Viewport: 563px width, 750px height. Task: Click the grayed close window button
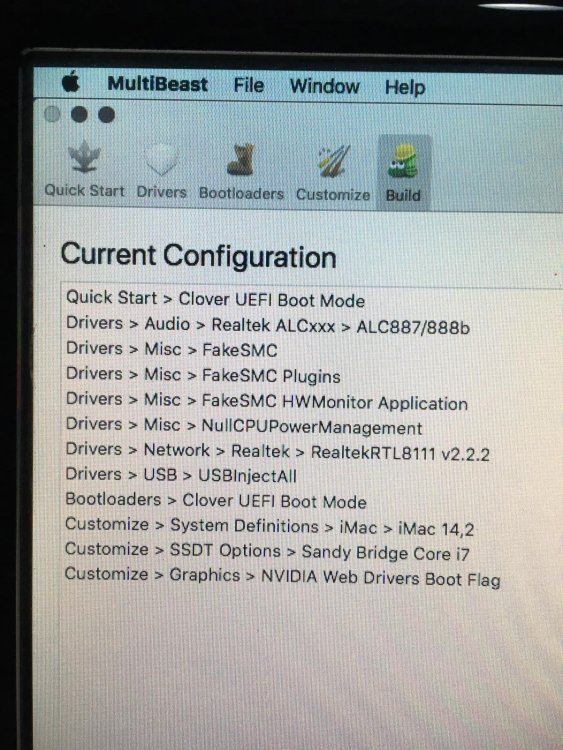52,114
